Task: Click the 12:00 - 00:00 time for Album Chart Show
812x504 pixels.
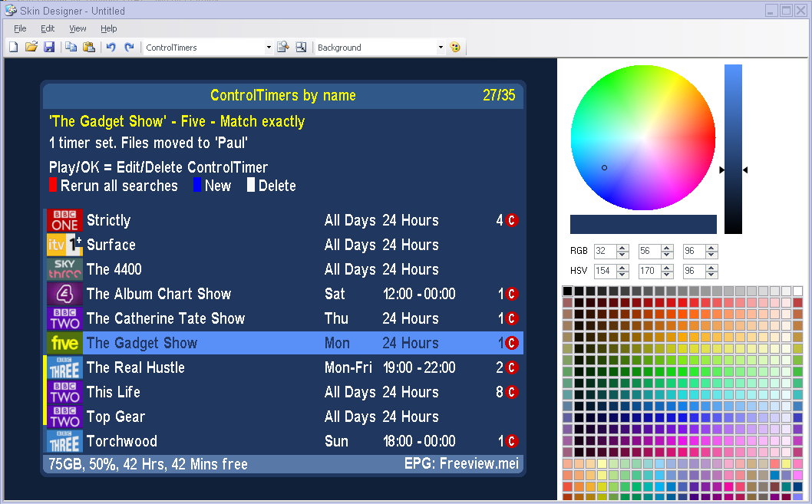Action: pos(419,294)
